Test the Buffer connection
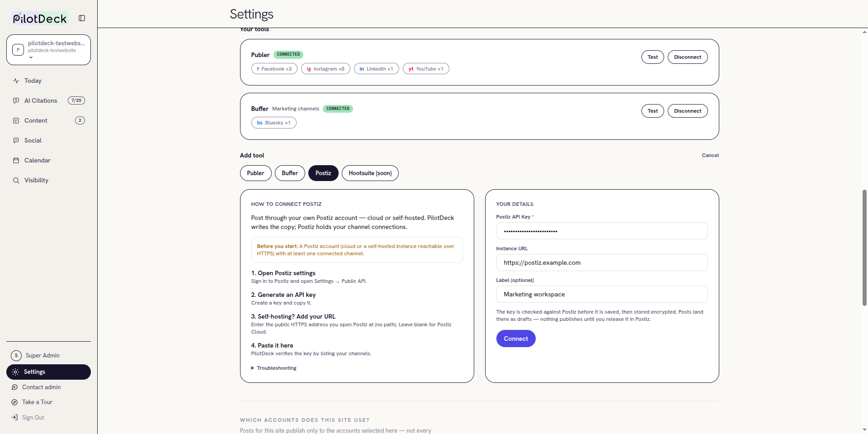 653,111
